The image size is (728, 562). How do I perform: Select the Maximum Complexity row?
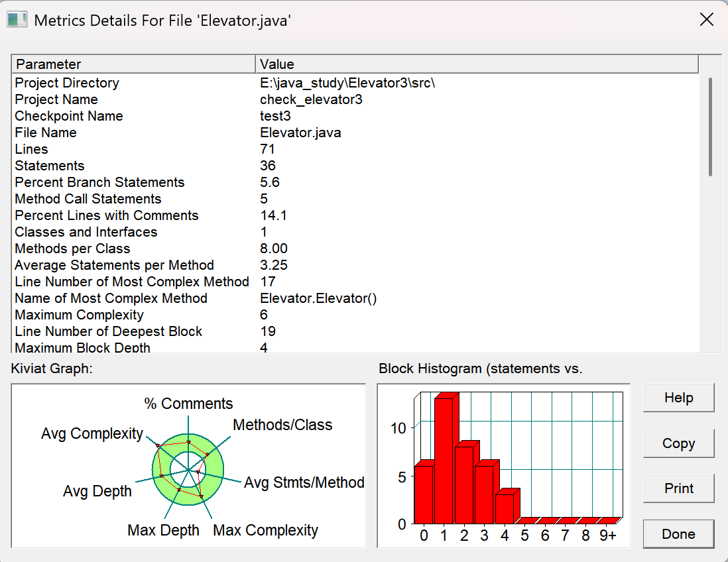pyautogui.click(x=355, y=315)
